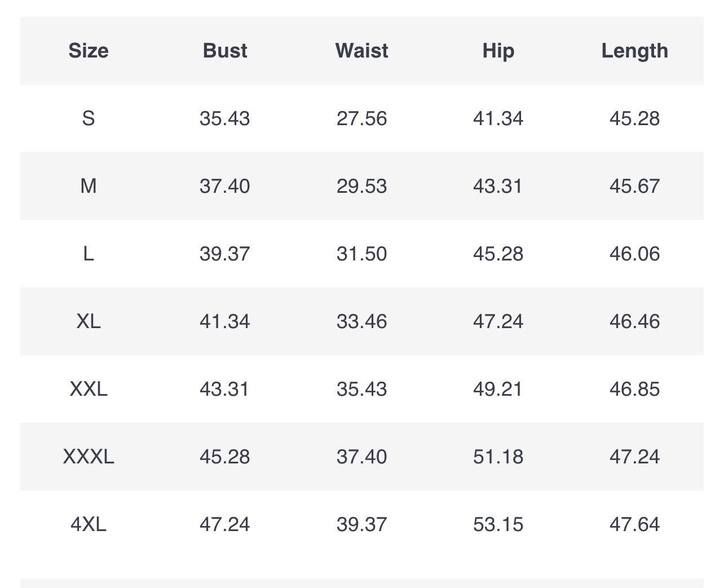Image resolution: width=724 pixels, height=588 pixels.
Task: Select the waist value 29.53 for size M
Action: 361,186
